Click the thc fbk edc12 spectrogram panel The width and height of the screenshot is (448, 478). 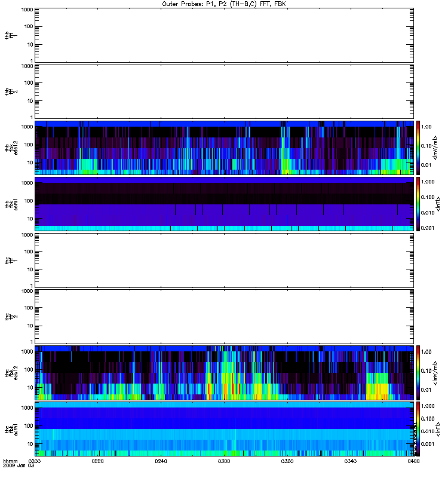(224, 372)
